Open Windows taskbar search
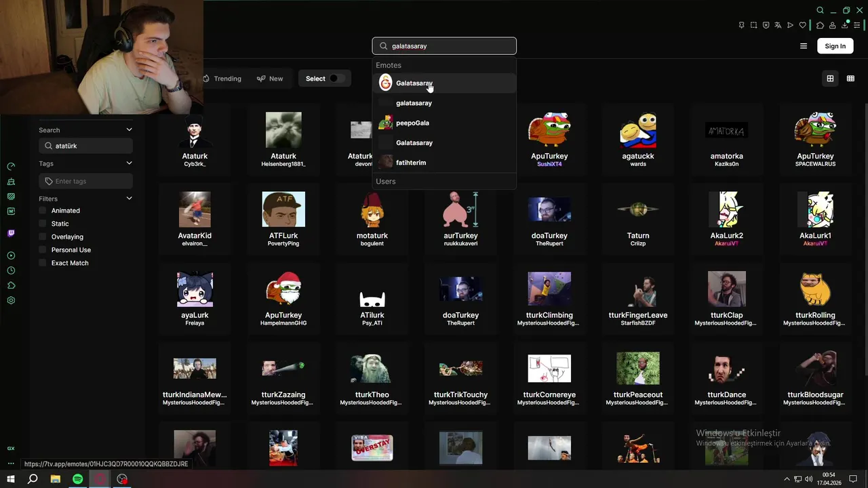The image size is (868, 488). click(x=33, y=479)
